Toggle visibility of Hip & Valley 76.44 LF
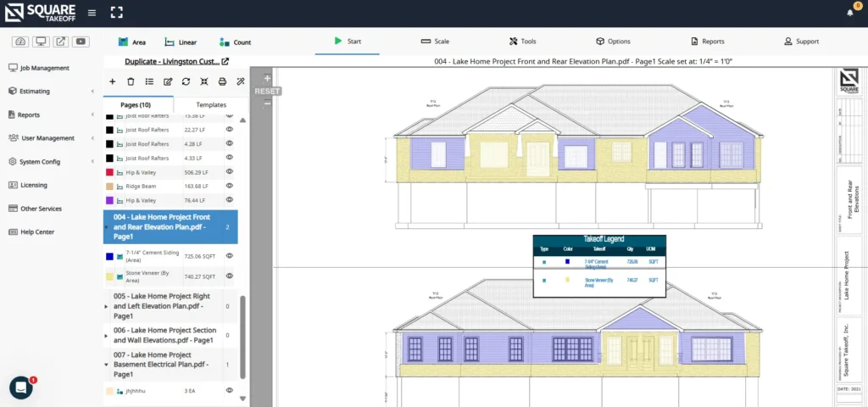Image resolution: width=868 pixels, height=407 pixels. [x=229, y=200]
